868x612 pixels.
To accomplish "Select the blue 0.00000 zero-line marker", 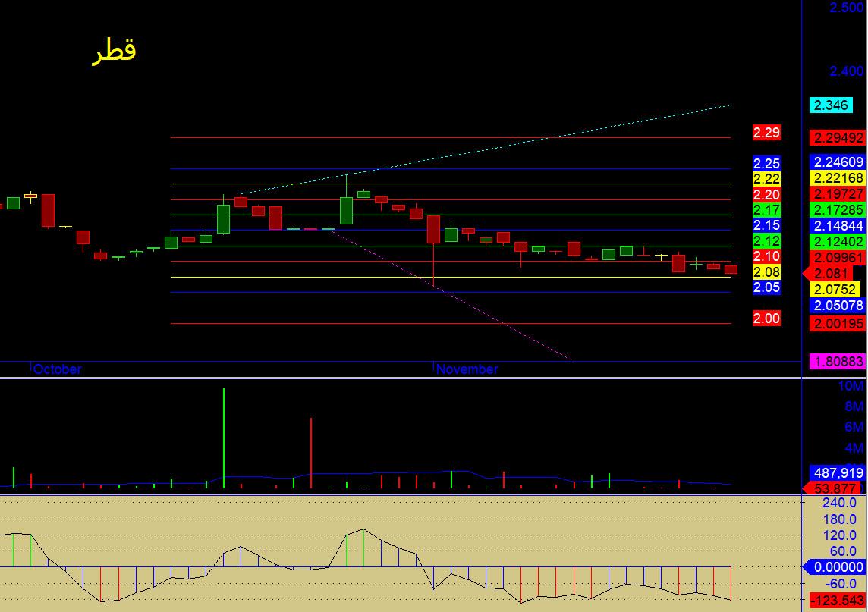I will [x=834, y=567].
